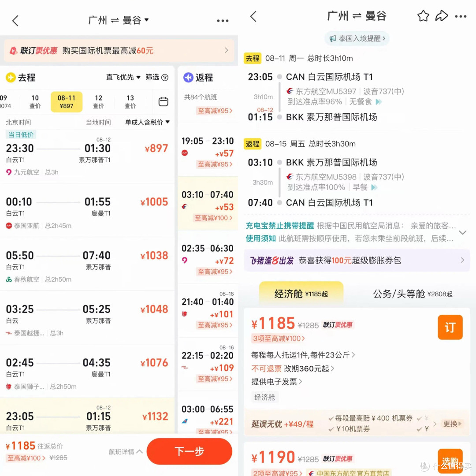
Task: Tap the 泰国亚航 airline logo
Action: pos(9,226)
